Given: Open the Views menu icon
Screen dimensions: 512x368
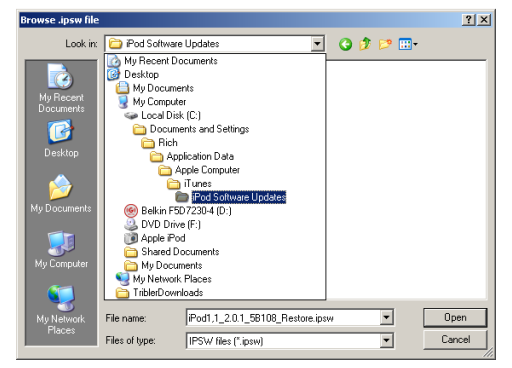Looking at the screenshot, I should pos(408,44).
